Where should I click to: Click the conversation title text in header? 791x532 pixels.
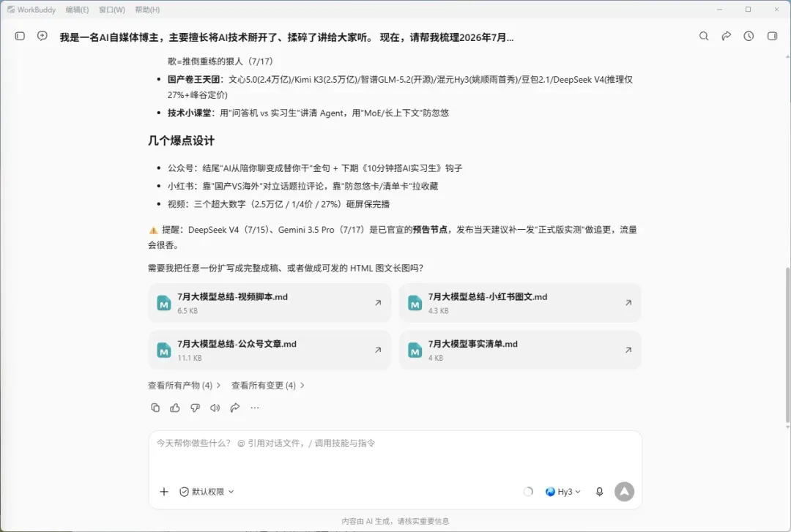pyautogui.click(x=286, y=37)
